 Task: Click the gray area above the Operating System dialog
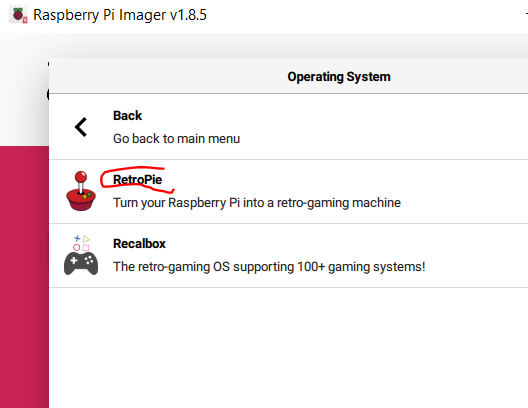pyautogui.click(x=288, y=46)
